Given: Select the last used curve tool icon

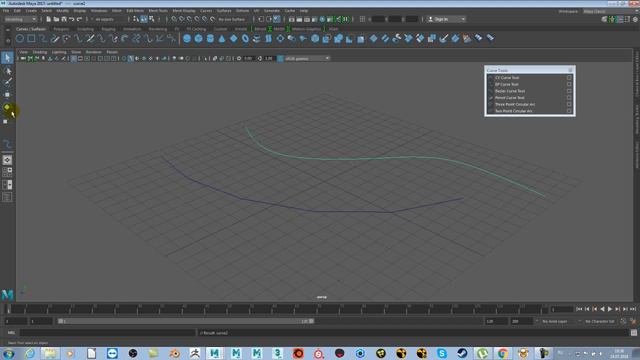Looking at the screenshot, I should click(x=7, y=144).
